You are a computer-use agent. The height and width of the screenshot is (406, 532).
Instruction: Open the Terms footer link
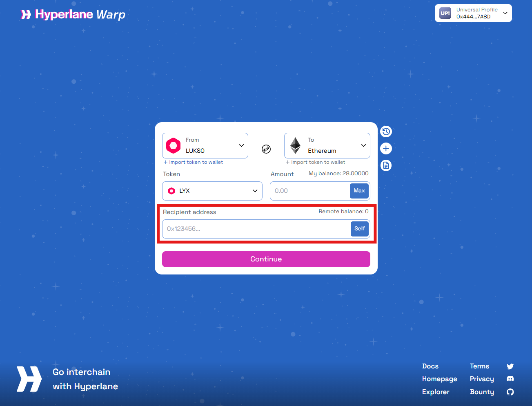479,366
